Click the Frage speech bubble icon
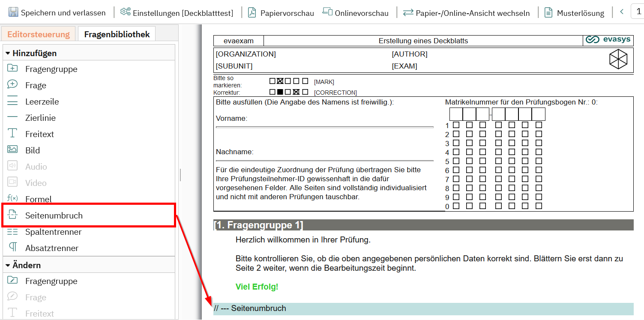Viewport: 644px width, 320px height. click(x=12, y=85)
